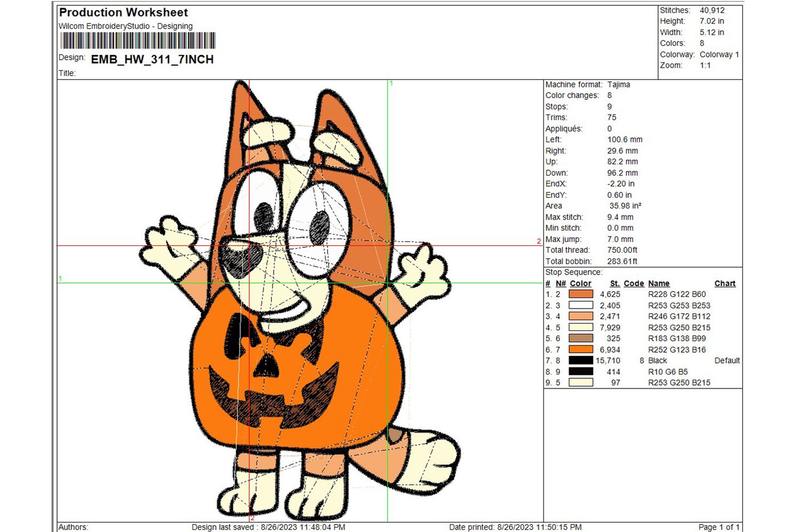800x532 pixels.
Task: Select the stitch count 4,625
Action: [x=610, y=294]
